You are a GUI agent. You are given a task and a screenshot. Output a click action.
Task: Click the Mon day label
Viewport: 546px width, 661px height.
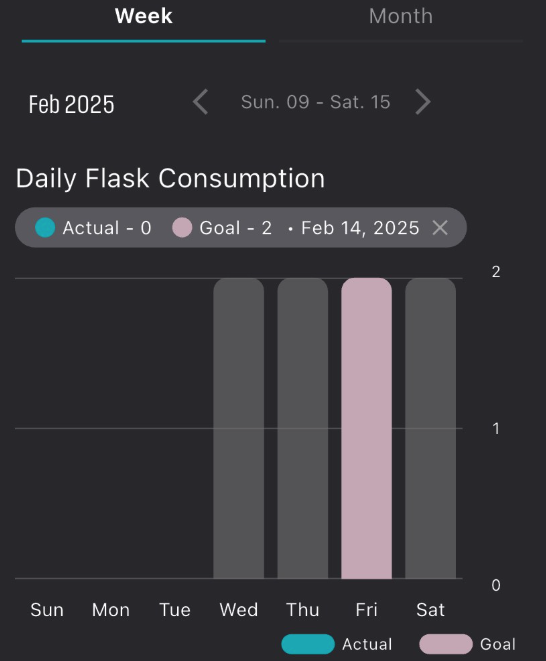[111, 610]
